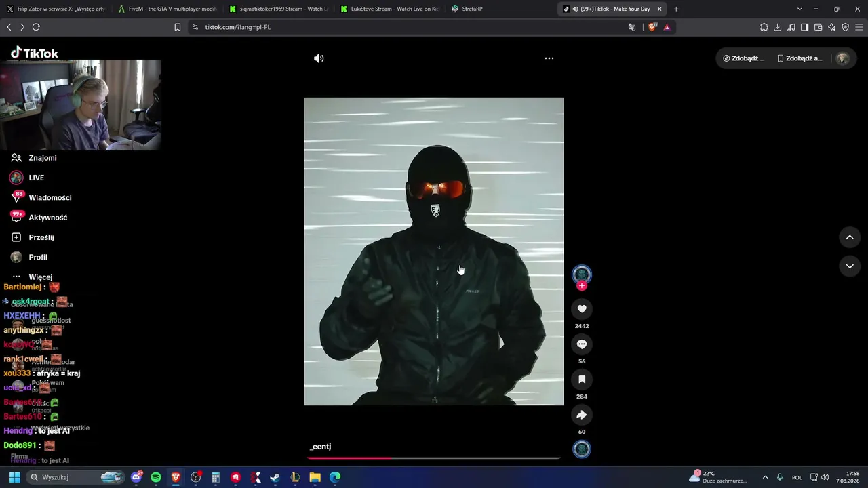
Task: Open the system volume speaker icon
Action: click(x=825, y=477)
